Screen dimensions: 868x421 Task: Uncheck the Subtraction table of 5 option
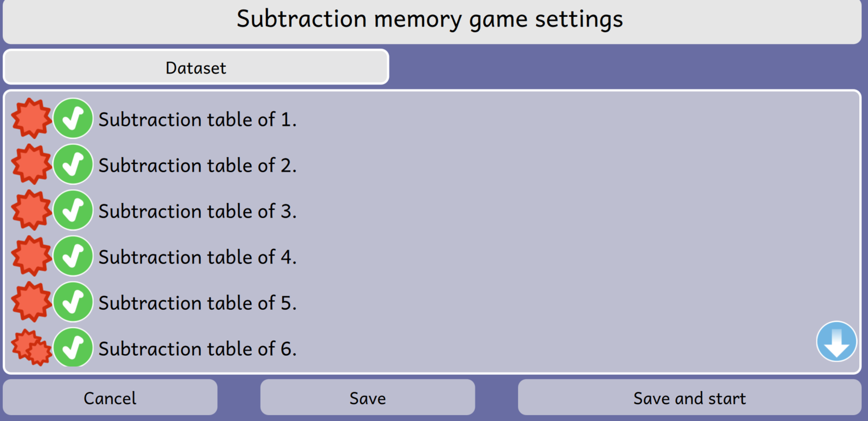coord(73,302)
